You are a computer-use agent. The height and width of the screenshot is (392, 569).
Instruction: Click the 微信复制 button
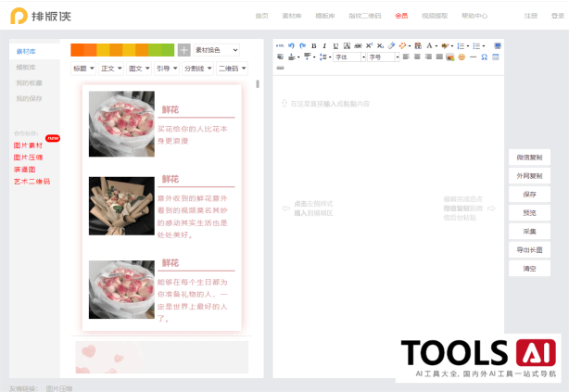click(529, 157)
